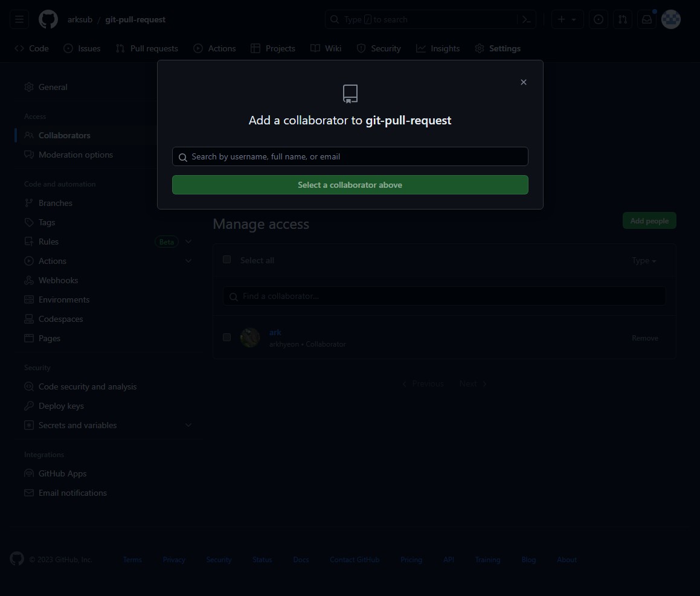Open the footer Security link
Screen dimensions: 700x596
click(219, 559)
